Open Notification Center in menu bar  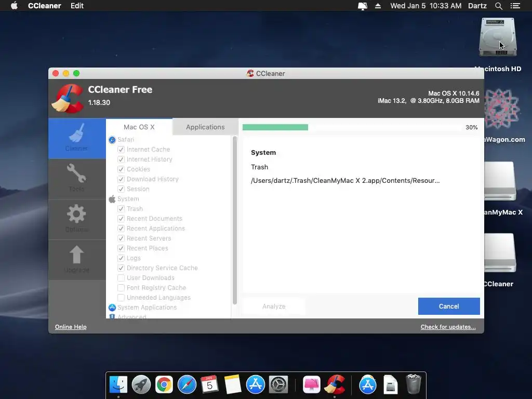coord(515,6)
